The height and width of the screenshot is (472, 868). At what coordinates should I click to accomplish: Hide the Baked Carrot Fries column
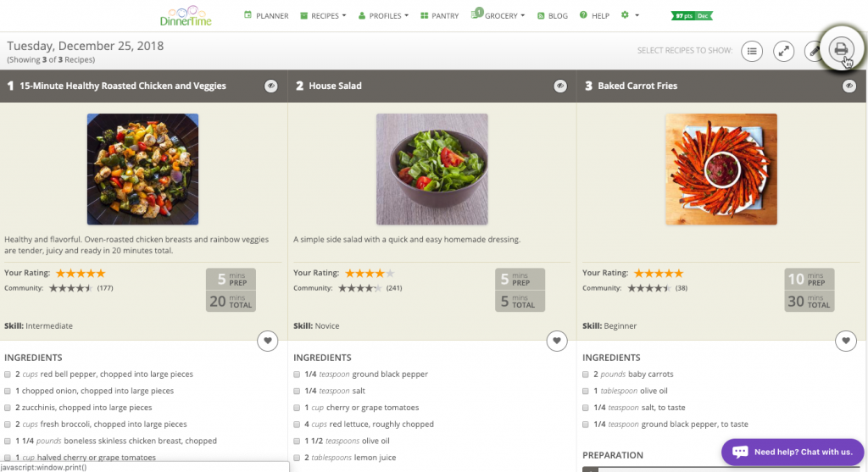click(x=849, y=86)
